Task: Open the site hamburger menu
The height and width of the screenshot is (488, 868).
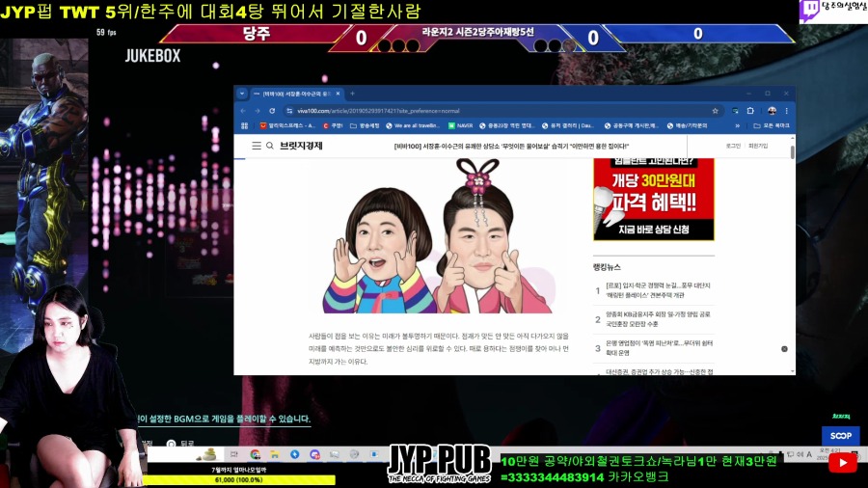Action: point(257,146)
